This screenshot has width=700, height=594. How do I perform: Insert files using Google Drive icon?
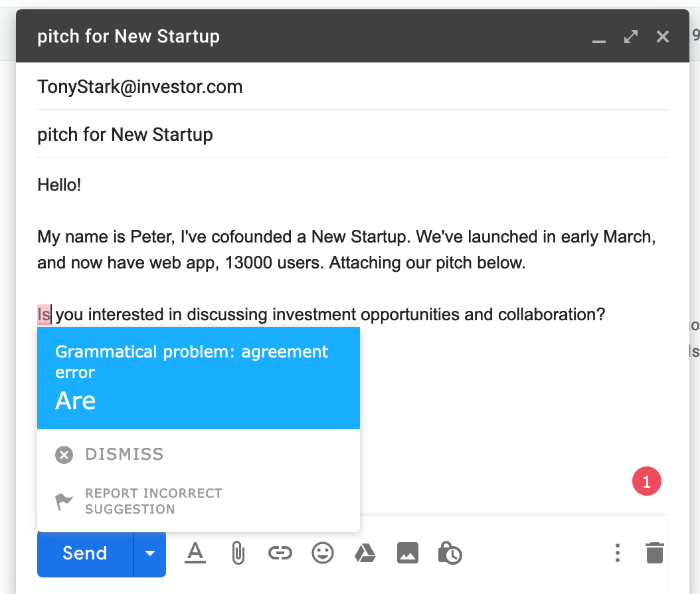[x=365, y=553]
